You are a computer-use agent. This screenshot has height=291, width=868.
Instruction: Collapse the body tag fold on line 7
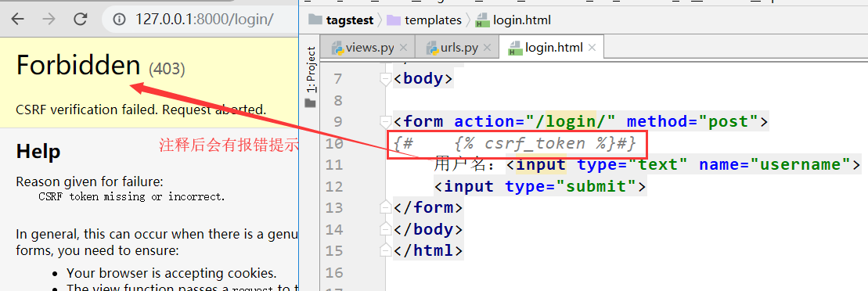[x=385, y=79]
